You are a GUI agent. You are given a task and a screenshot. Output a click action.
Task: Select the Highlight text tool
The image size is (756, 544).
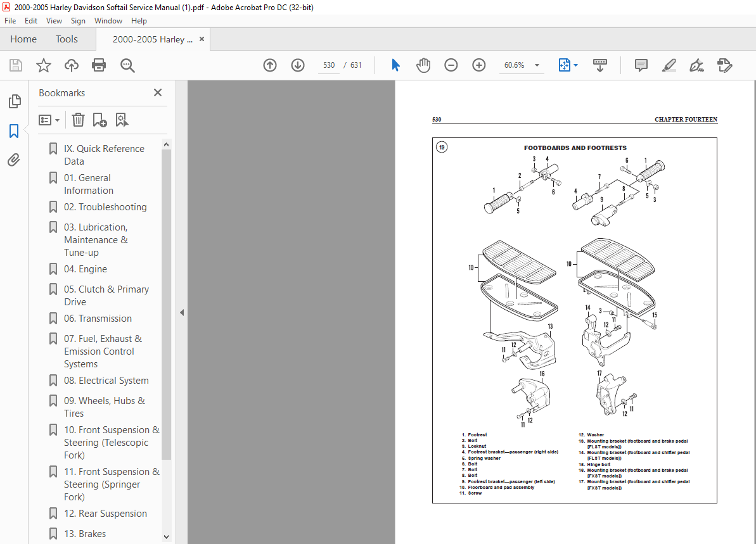669,65
